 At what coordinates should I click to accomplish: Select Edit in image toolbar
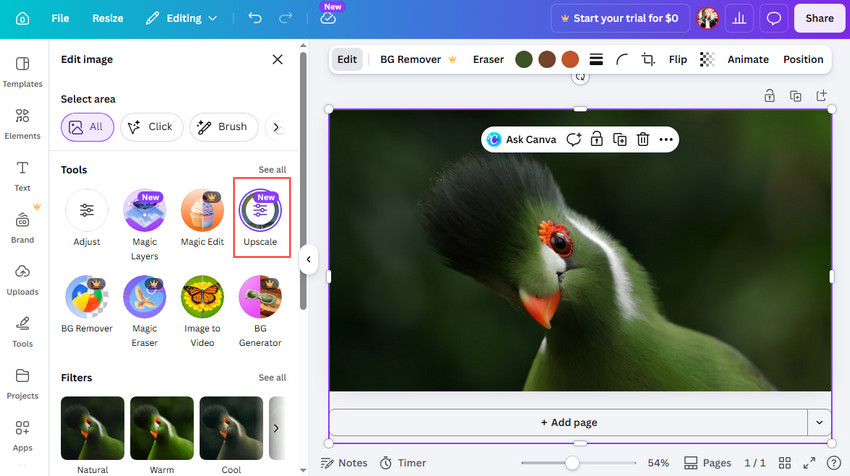[x=347, y=59]
